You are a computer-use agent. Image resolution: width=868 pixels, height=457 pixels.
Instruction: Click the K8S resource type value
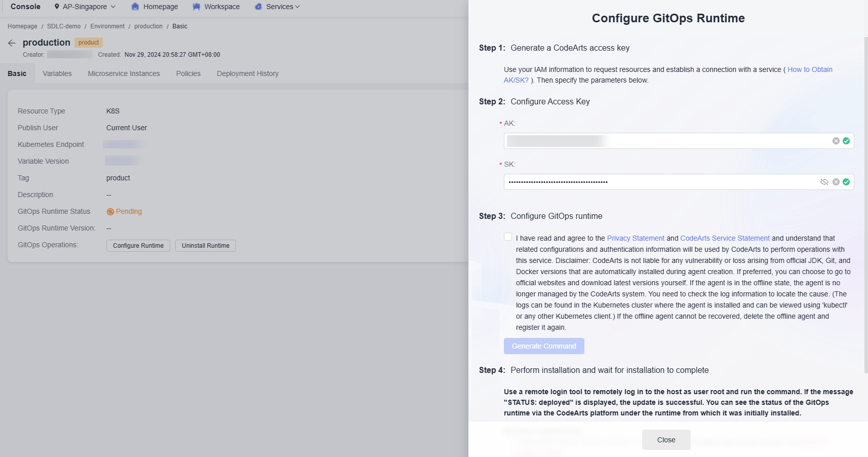113,111
